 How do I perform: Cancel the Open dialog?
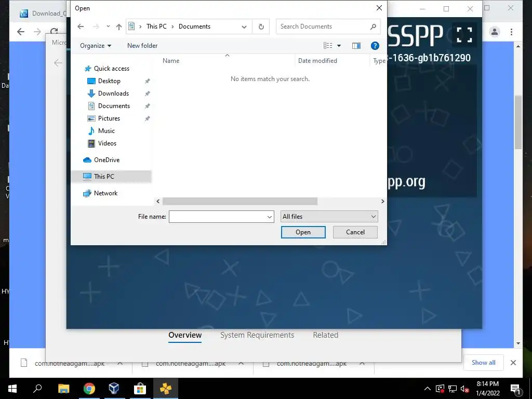[355, 232]
